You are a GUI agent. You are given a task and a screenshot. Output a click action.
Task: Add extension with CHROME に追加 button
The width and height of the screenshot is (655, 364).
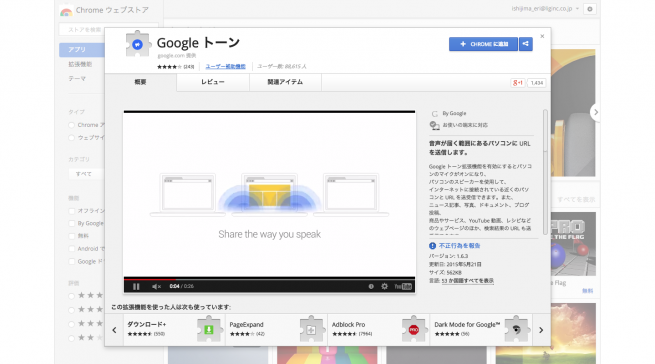[x=483, y=44]
